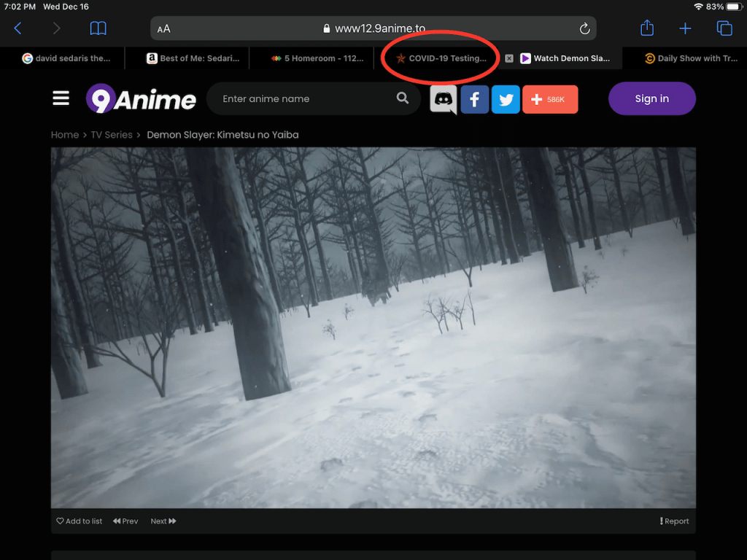Open the Safari share sheet

coord(647,28)
